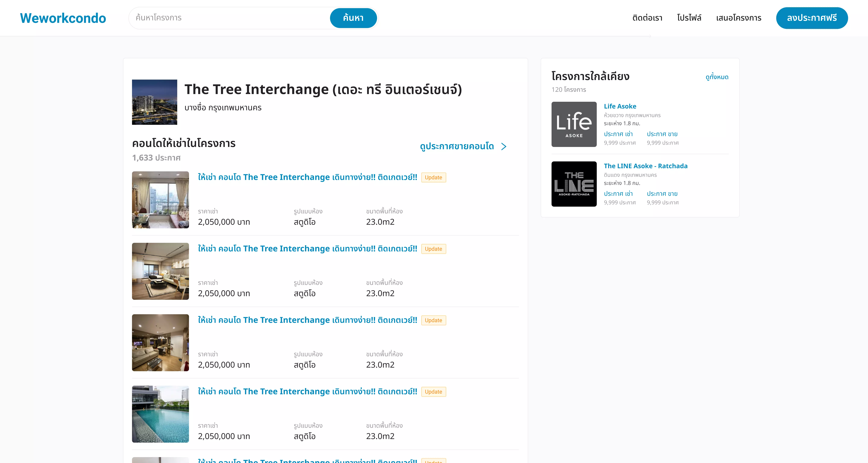This screenshot has height=463, width=868.
Task: Click the Life Asoke logo thumbnail
Action: click(x=574, y=124)
